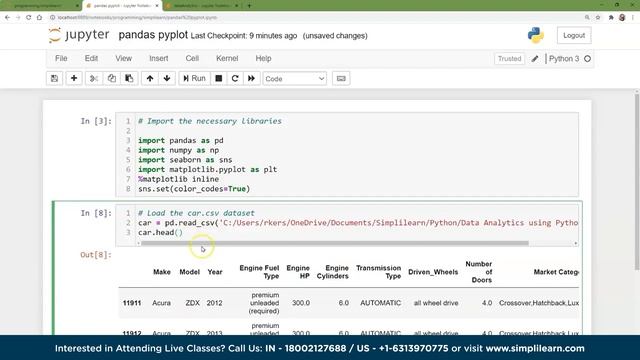Image resolution: width=640 pixels, height=360 pixels.
Task: Restart kernel and run all cells icon
Action: tap(251, 78)
